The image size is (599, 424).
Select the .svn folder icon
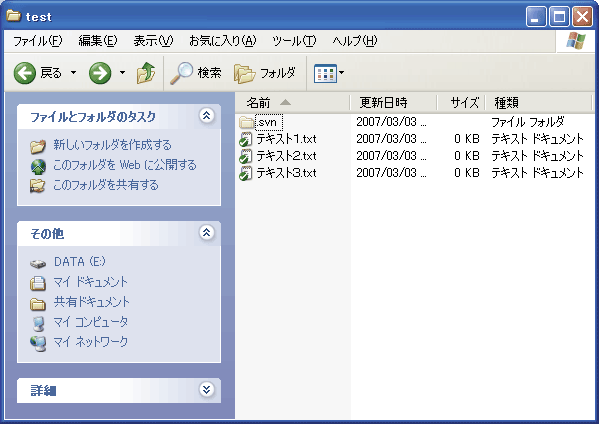[x=246, y=123]
